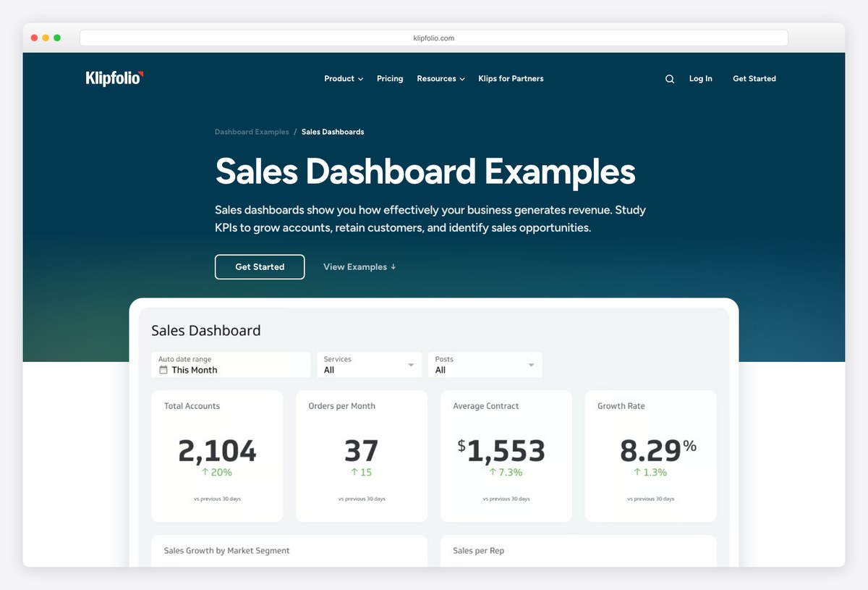The height and width of the screenshot is (590, 868).
Task: Click the Klipfolio logo
Action: 114,78
